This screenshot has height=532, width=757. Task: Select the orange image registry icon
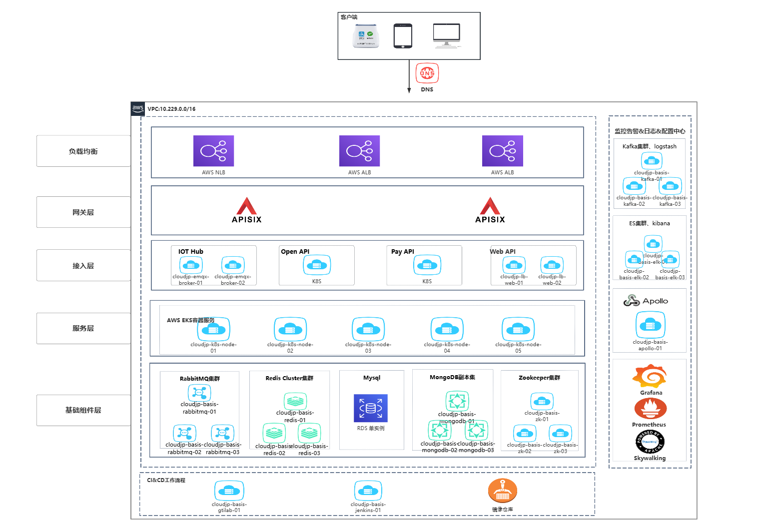[502, 491]
